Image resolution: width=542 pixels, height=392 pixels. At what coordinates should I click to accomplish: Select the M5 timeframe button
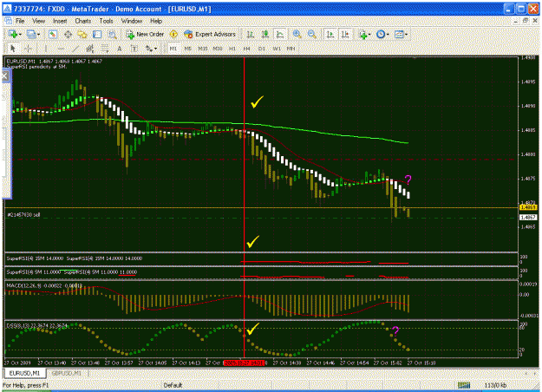pyautogui.click(x=187, y=49)
